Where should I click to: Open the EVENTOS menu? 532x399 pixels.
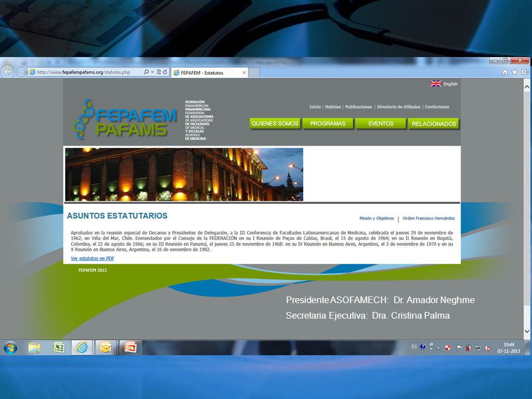pyautogui.click(x=381, y=124)
